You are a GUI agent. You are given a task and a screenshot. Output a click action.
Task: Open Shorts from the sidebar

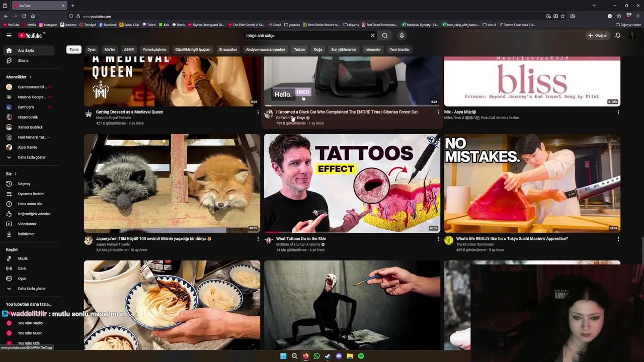(x=28, y=60)
